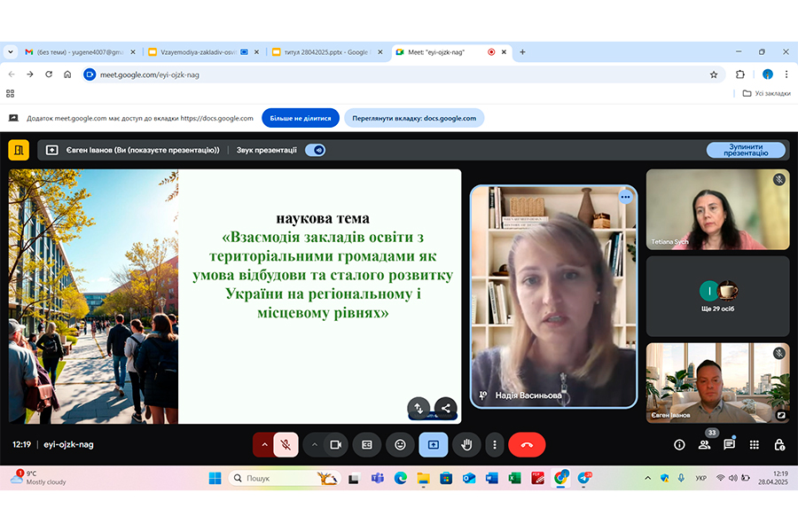Open Усі закладки bookmarks folder
798x532 pixels.
click(766, 94)
